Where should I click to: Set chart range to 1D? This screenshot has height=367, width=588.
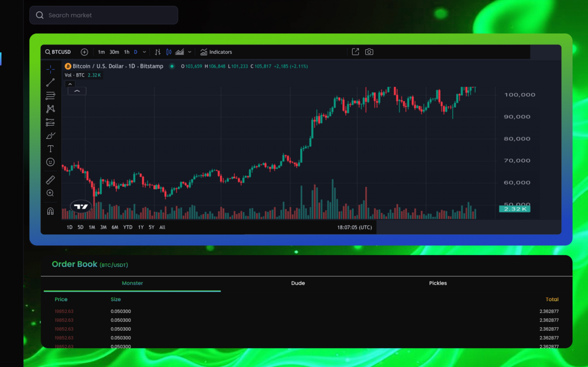(x=70, y=228)
